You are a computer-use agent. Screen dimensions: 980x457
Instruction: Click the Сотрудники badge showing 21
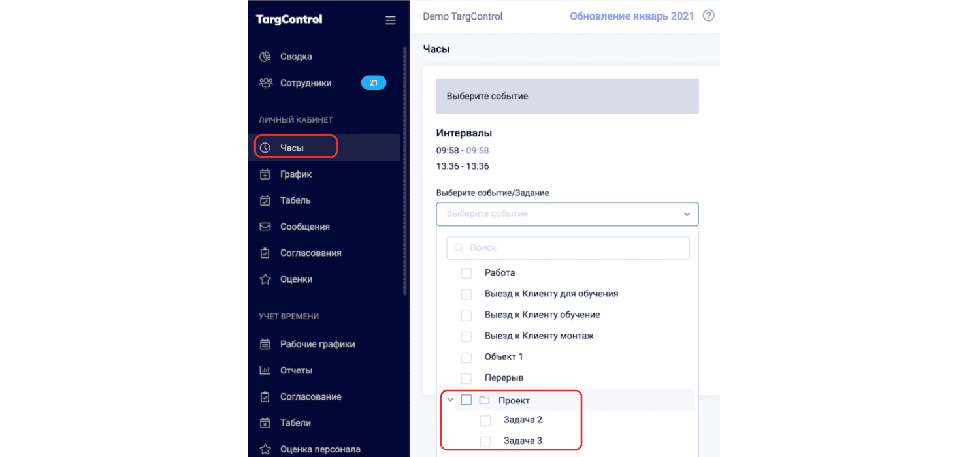click(374, 83)
